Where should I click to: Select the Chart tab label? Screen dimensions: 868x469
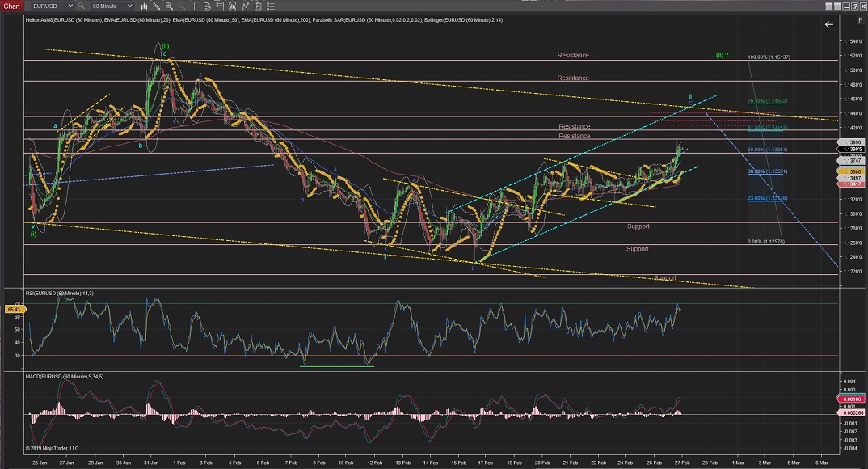11,6
